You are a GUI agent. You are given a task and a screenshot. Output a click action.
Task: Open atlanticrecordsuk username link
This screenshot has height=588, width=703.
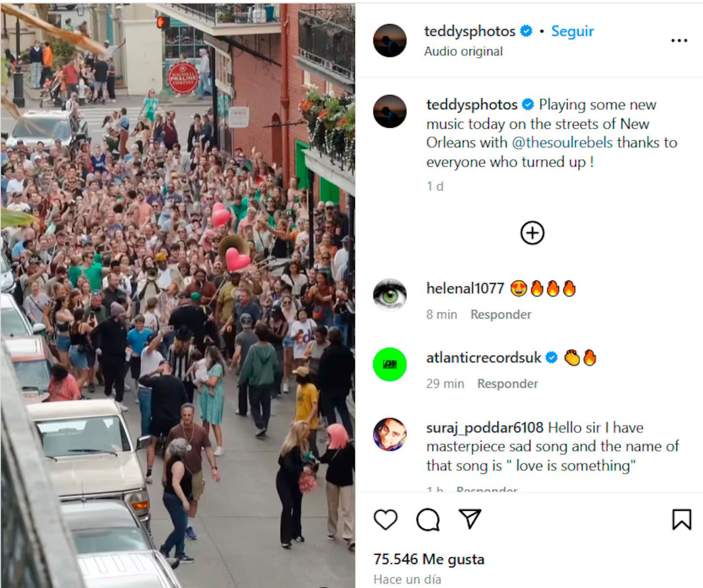click(483, 358)
